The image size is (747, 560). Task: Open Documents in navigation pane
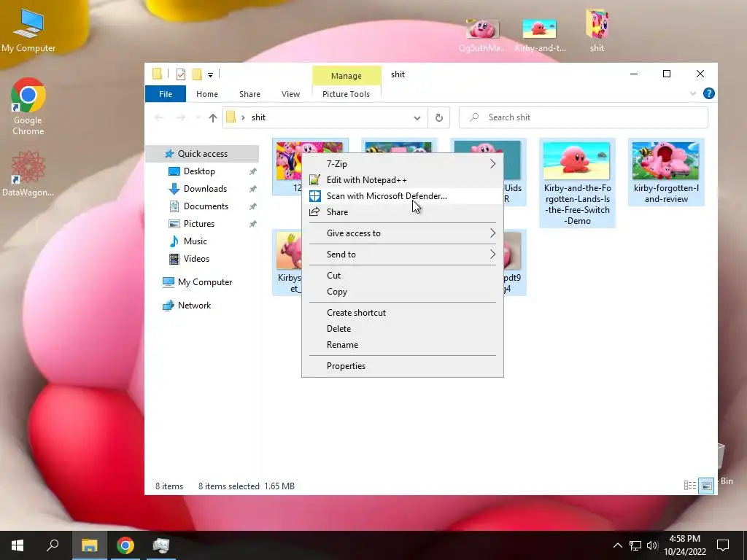[206, 206]
